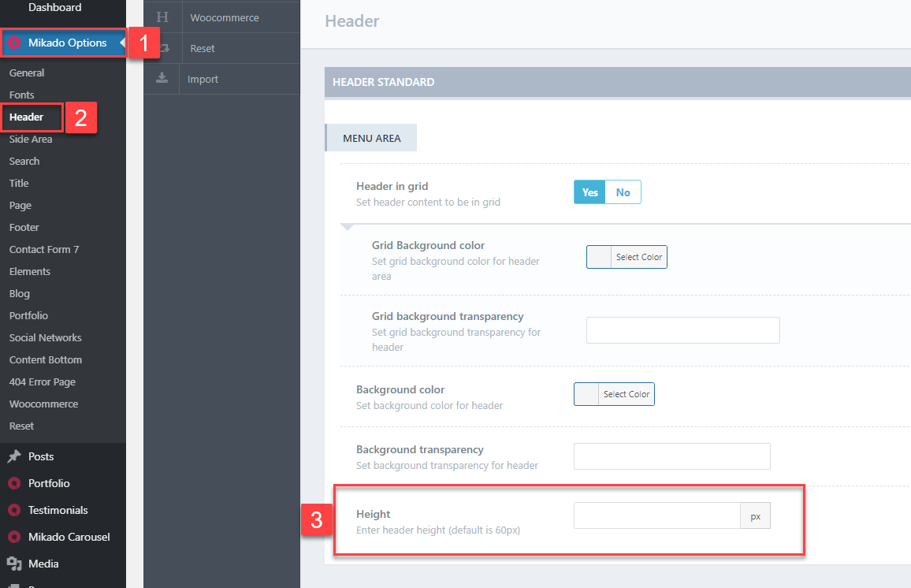Set Header in grid to Yes
911x588 pixels.
pyautogui.click(x=589, y=192)
